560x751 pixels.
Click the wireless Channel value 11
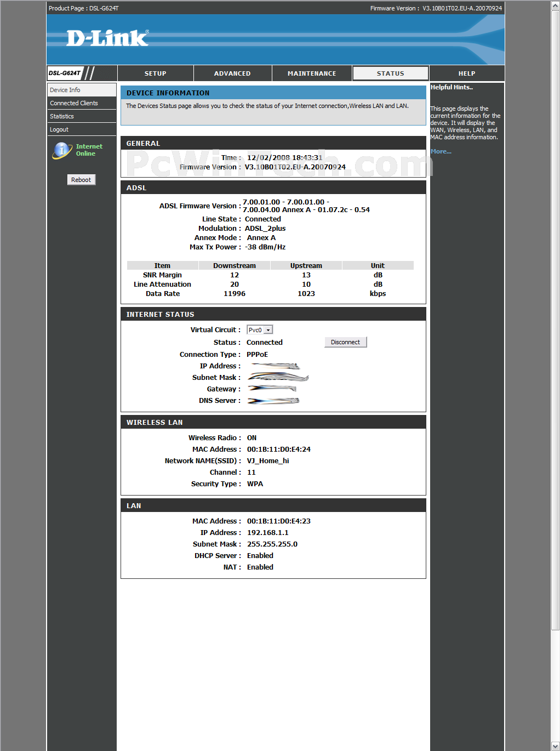click(x=251, y=473)
